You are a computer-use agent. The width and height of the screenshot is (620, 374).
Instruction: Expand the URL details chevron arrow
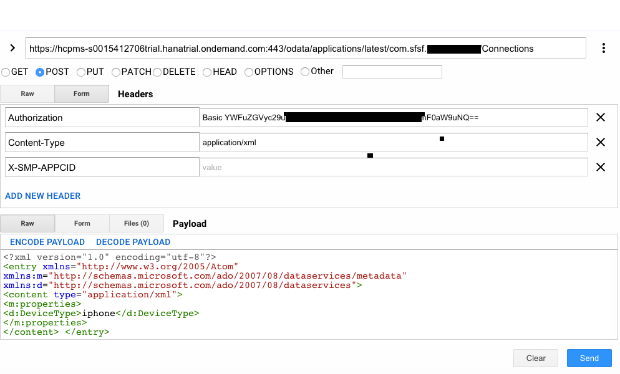pos(13,48)
